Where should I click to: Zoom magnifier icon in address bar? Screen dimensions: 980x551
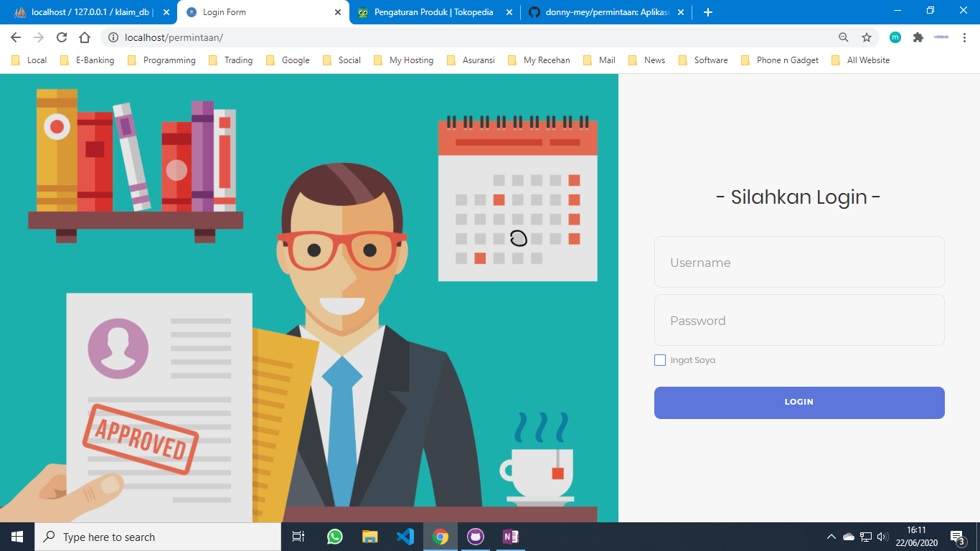844,37
